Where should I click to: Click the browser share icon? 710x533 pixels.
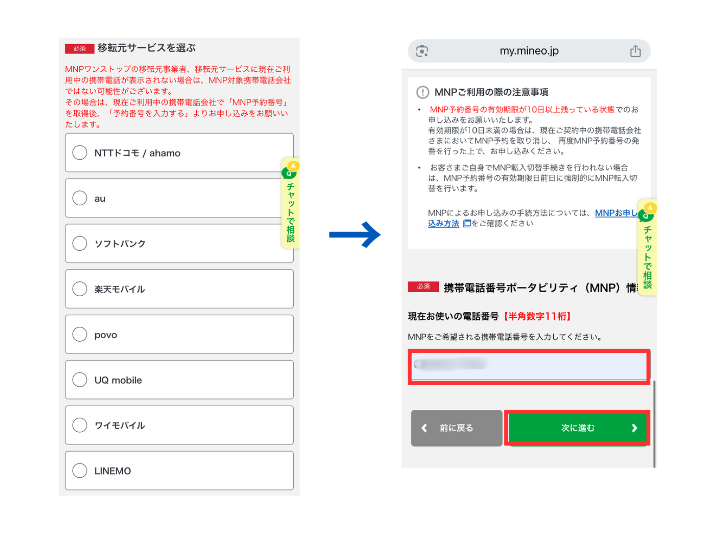(x=635, y=51)
